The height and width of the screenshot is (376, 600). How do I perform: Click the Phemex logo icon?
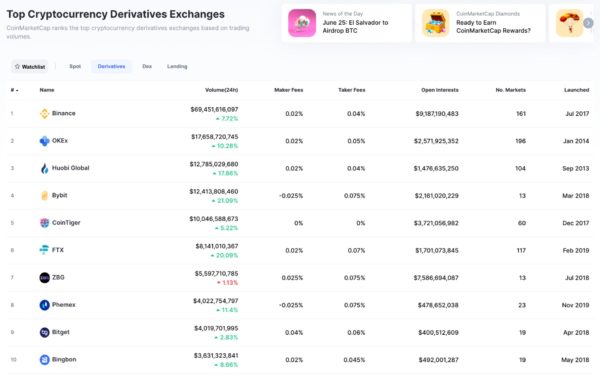pos(44,305)
